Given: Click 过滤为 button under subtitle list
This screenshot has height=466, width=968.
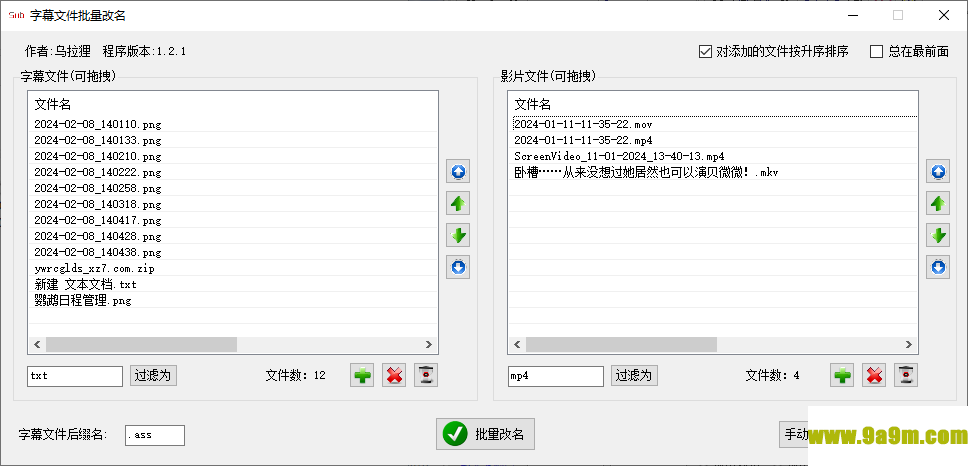Looking at the screenshot, I should (153, 375).
